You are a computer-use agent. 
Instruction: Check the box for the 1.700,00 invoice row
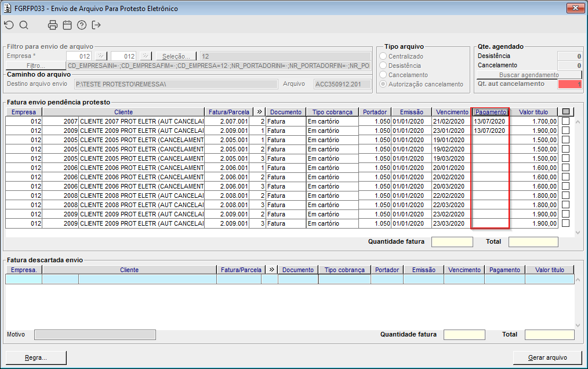565,121
